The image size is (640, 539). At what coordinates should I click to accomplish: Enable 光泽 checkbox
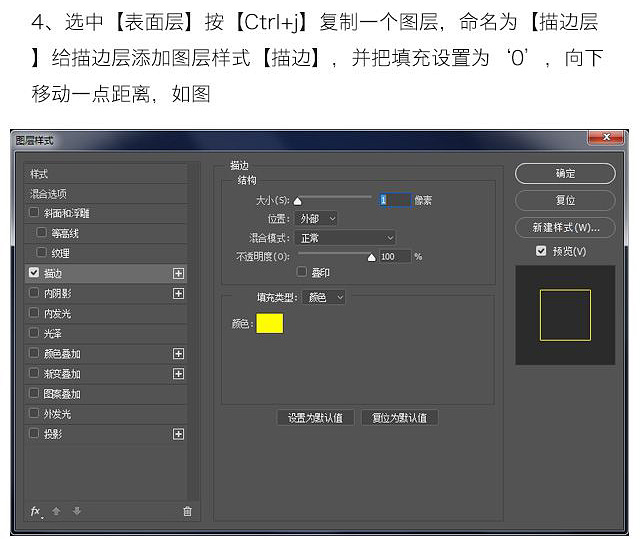click(x=34, y=333)
